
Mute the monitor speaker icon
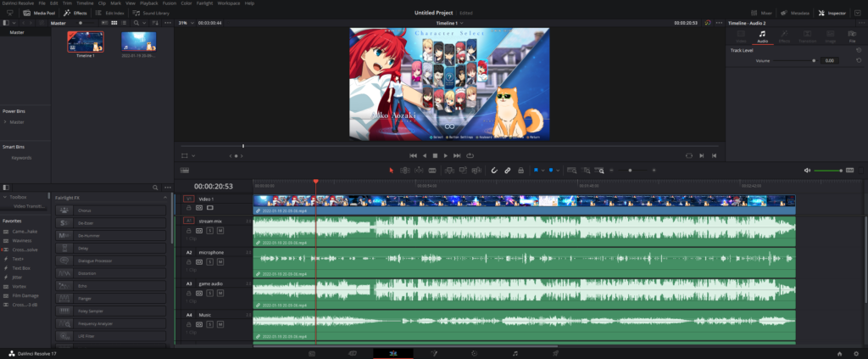click(x=807, y=171)
